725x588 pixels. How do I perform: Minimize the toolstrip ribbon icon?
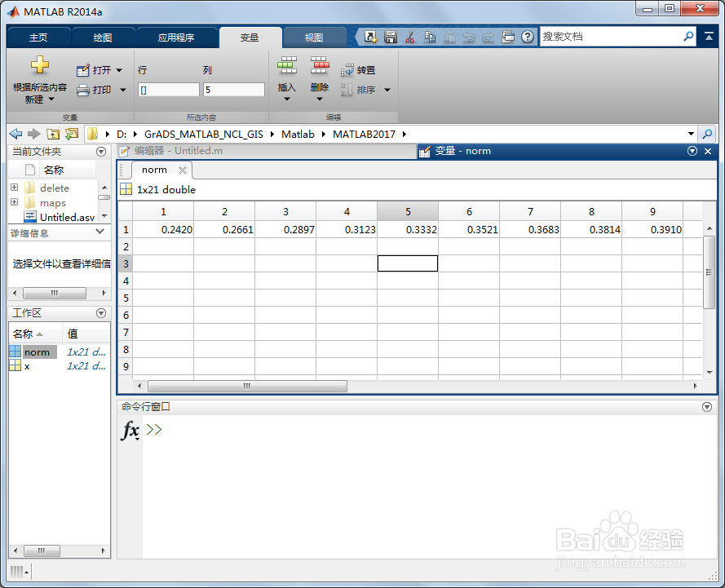tap(709, 37)
